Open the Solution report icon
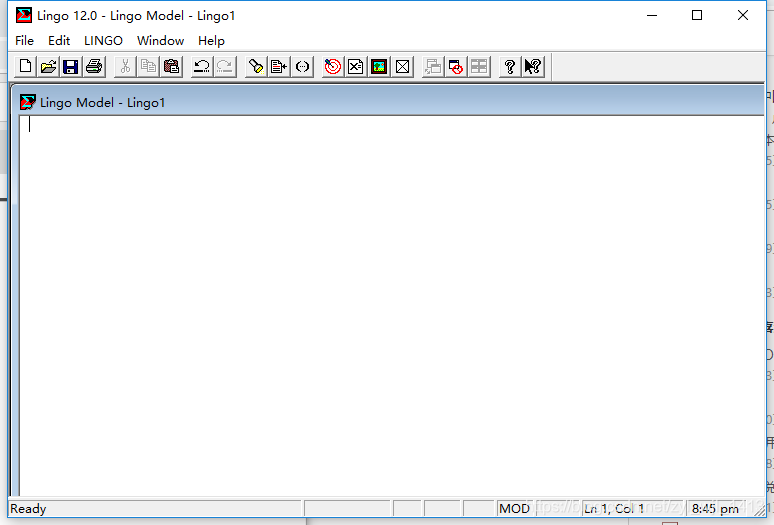This screenshot has height=525, width=774. 356,66
